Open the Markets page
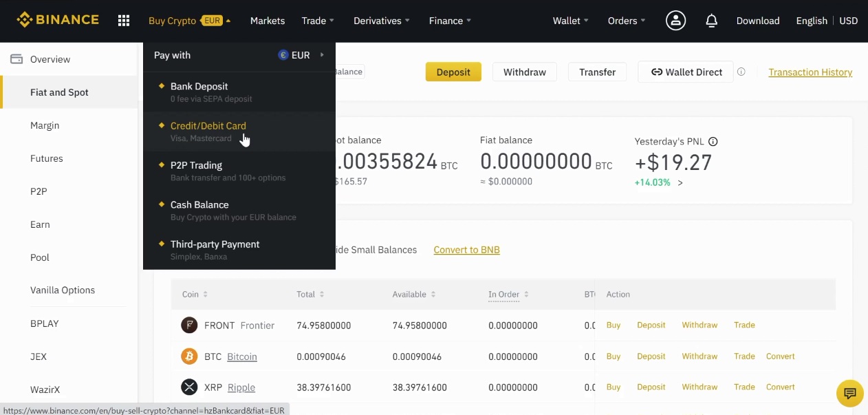The height and width of the screenshot is (415, 868). pyautogui.click(x=268, y=21)
